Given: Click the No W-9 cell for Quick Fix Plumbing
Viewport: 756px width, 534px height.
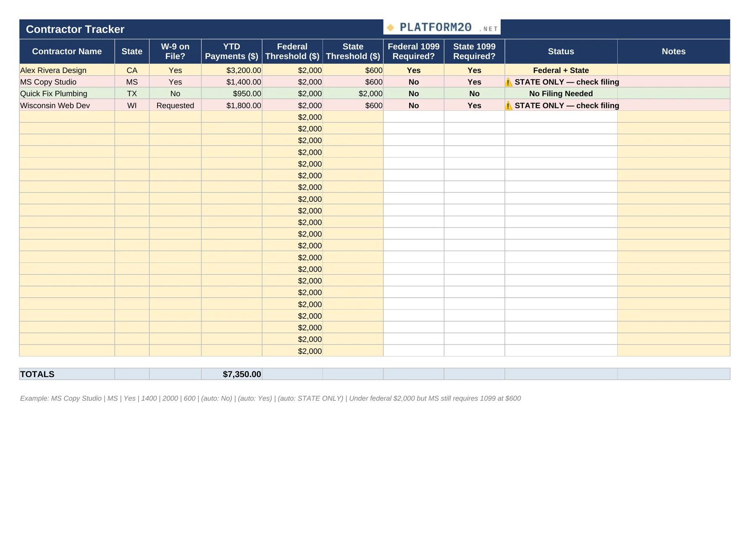Looking at the screenshot, I should [x=175, y=94].
